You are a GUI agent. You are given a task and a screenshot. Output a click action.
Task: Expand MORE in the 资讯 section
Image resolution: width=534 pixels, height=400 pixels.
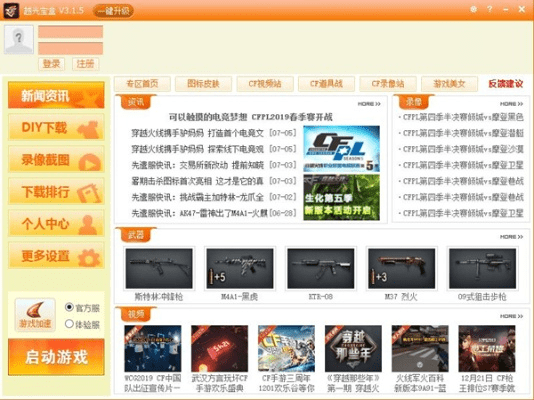click(x=369, y=104)
